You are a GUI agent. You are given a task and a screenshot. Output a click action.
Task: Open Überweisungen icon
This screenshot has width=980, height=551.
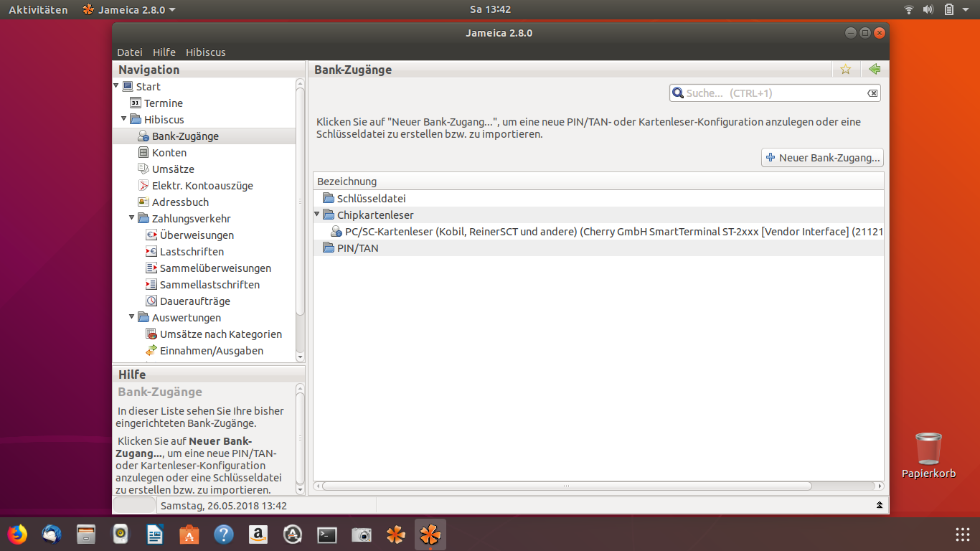[x=151, y=235]
